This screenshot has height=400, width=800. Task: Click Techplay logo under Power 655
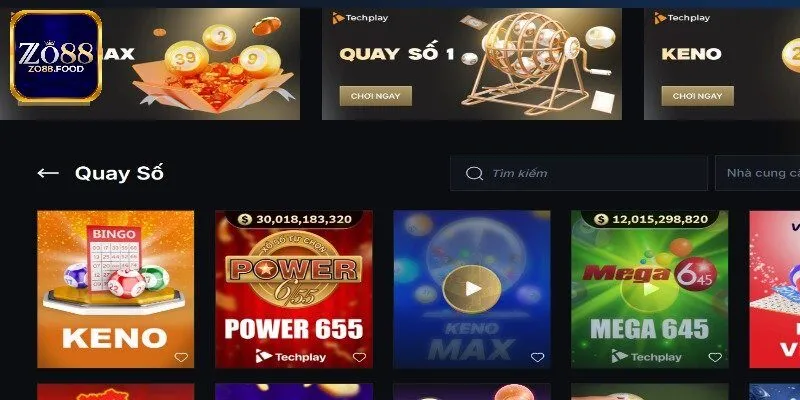point(290,357)
